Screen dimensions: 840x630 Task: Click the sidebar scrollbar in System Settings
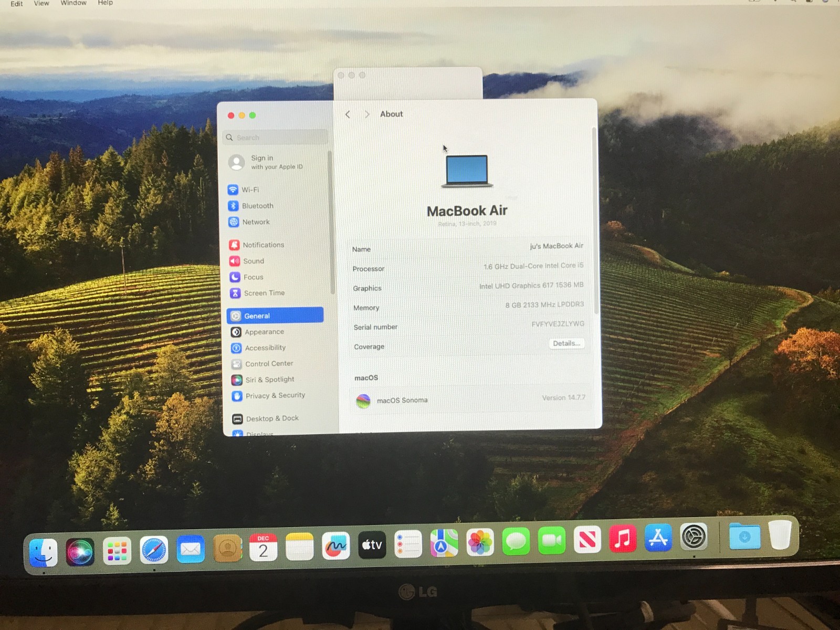[x=331, y=222]
